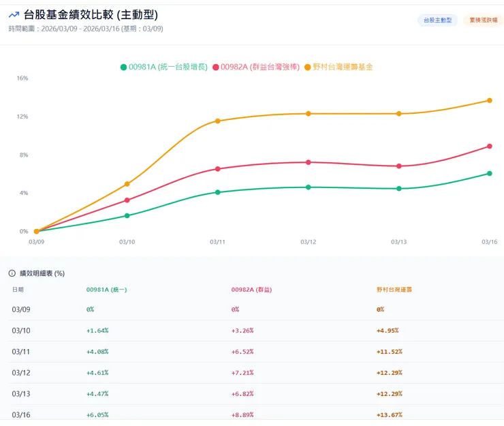Select the red data point at 03/12
Screen dimensions: 504x426
pyautogui.click(x=309, y=162)
